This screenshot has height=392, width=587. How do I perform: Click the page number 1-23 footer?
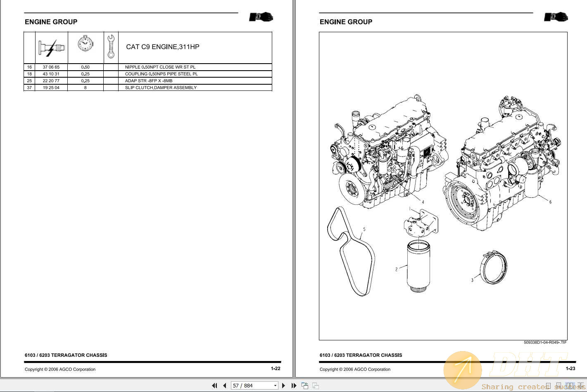[x=570, y=368]
